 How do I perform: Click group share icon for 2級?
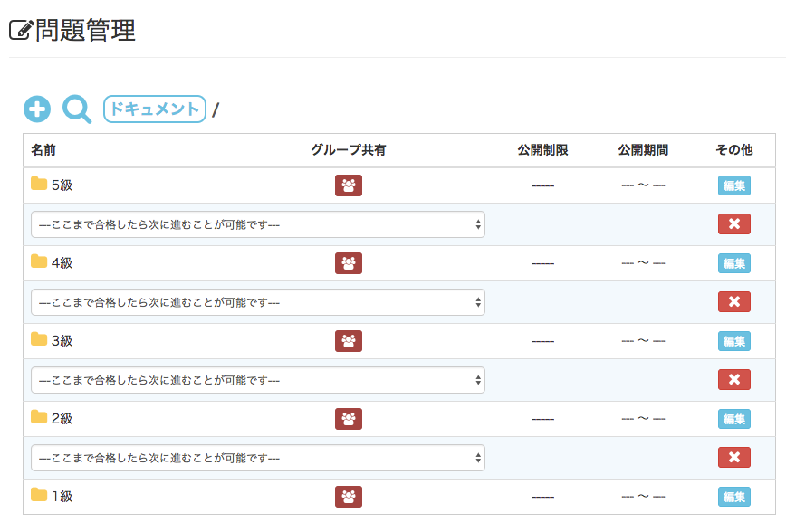click(349, 419)
